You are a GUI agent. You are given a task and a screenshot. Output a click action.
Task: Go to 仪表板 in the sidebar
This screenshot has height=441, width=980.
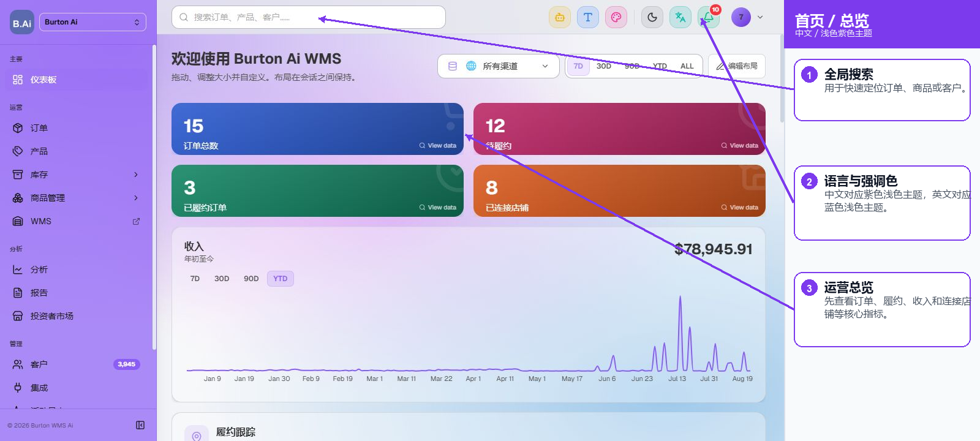point(76,80)
